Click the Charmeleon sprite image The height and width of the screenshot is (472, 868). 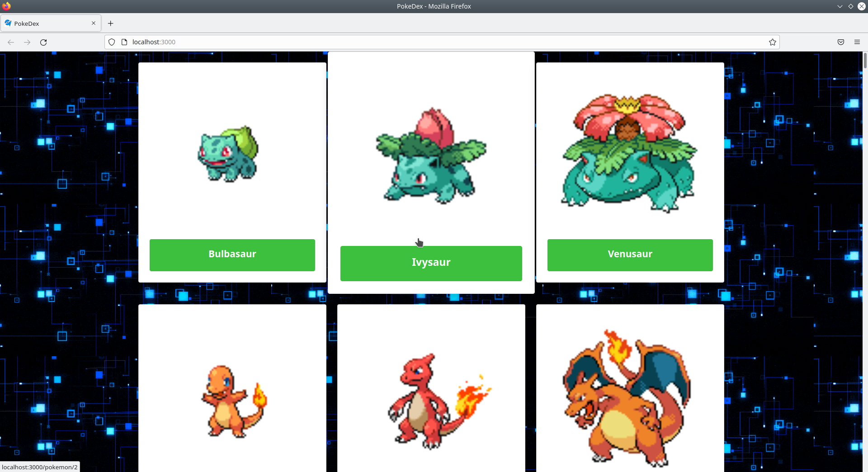point(439,401)
